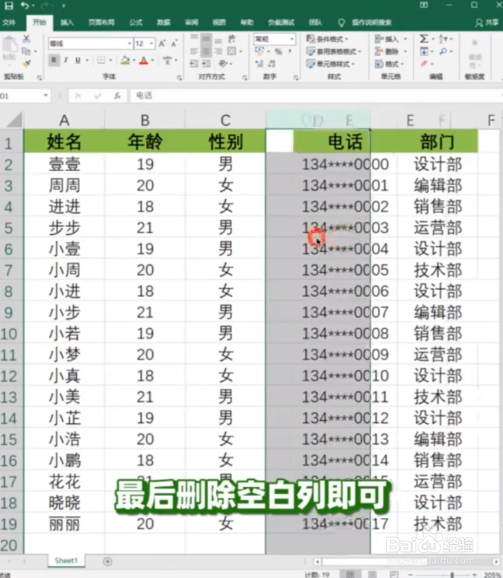Click the Clear eraser icon
This screenshot has height=578, width=503.
[424, 64]
